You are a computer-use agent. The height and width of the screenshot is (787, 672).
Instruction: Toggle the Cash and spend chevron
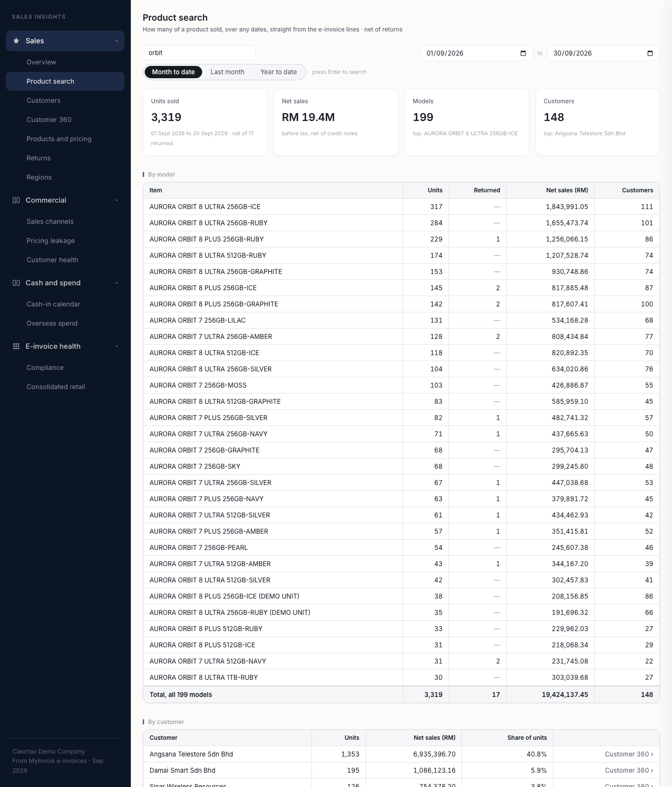[x=117, y=283]
